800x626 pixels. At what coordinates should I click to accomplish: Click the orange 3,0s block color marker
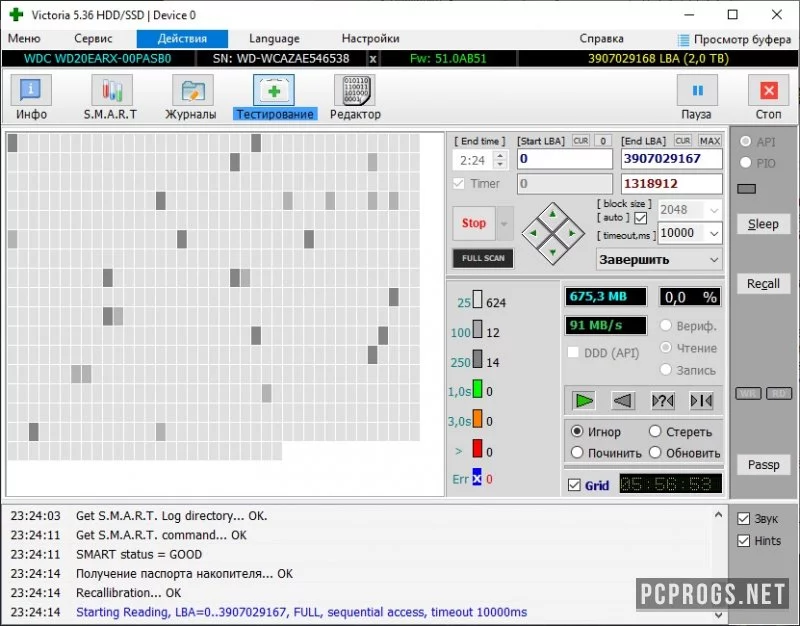tap(477, 418)
